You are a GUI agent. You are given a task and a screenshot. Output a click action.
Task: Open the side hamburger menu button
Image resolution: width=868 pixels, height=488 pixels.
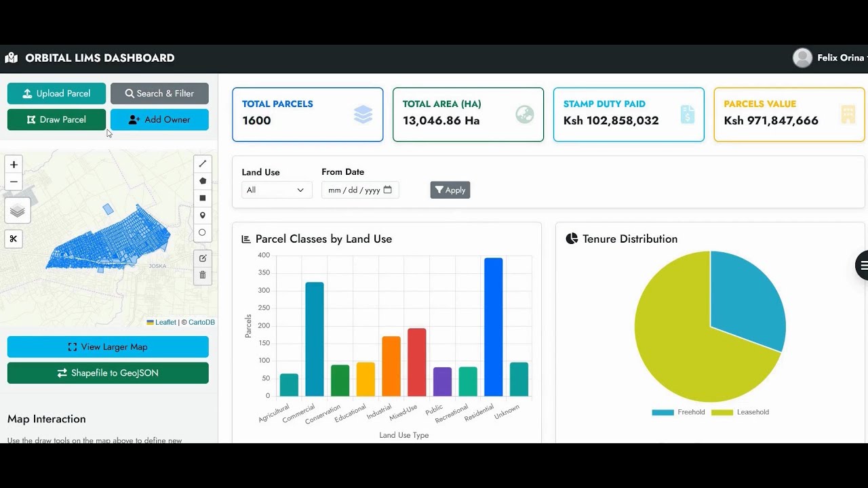tap(863, 266)
